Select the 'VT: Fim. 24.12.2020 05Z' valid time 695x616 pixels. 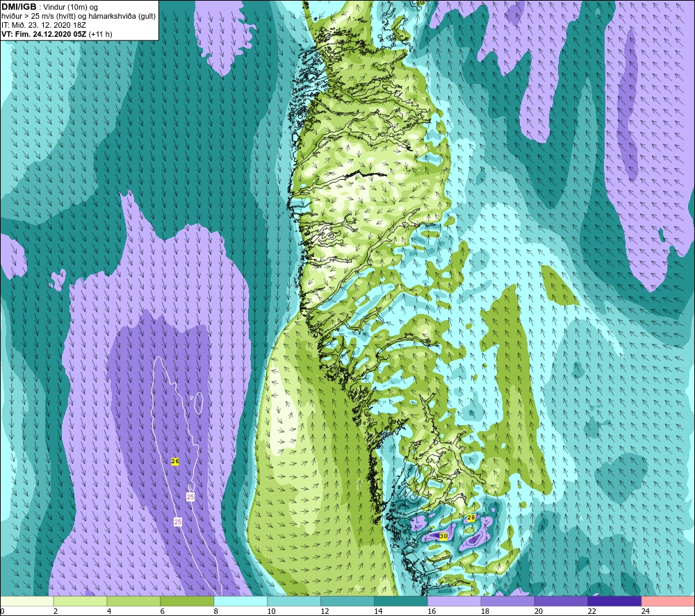click(x=44, y=33)
